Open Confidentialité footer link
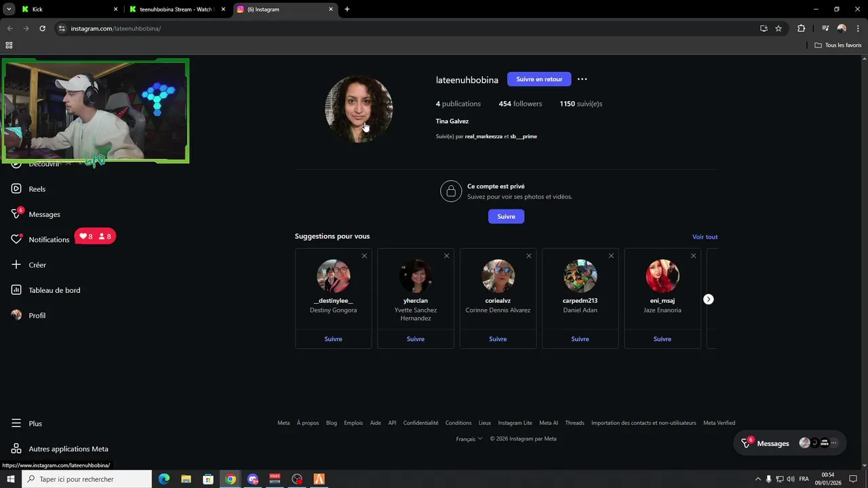 [x=420, y=423]
